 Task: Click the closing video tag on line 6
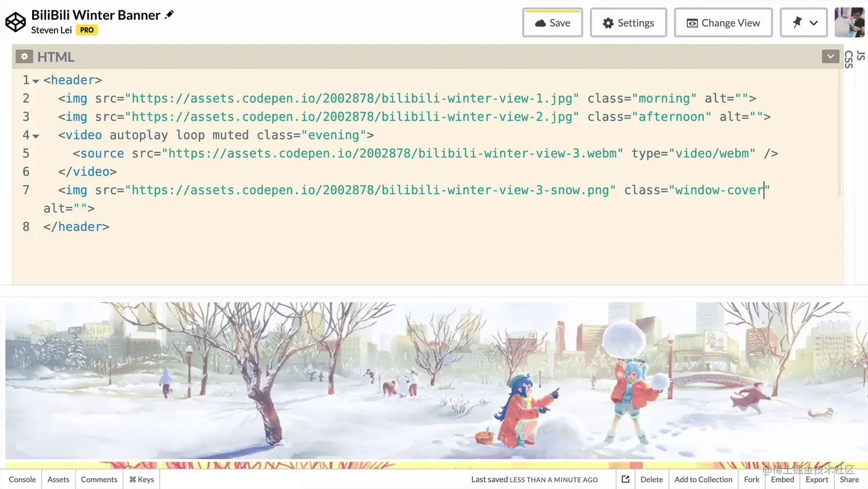pos(87,172)
